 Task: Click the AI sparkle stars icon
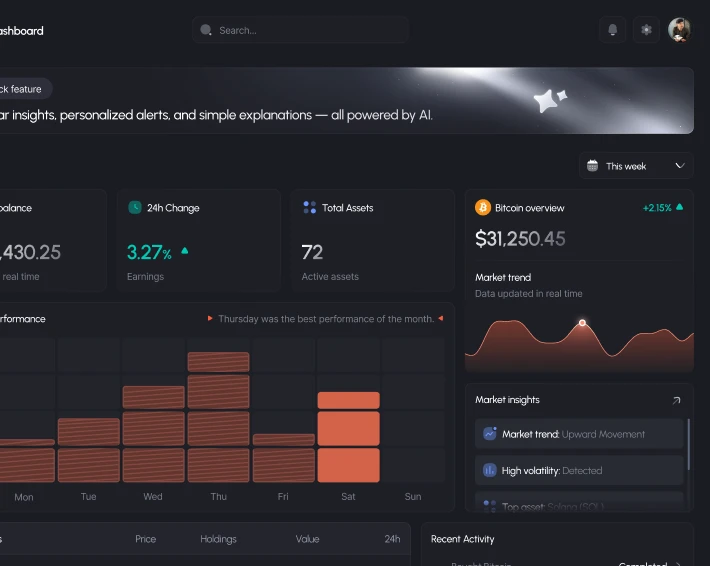[550, 100]
